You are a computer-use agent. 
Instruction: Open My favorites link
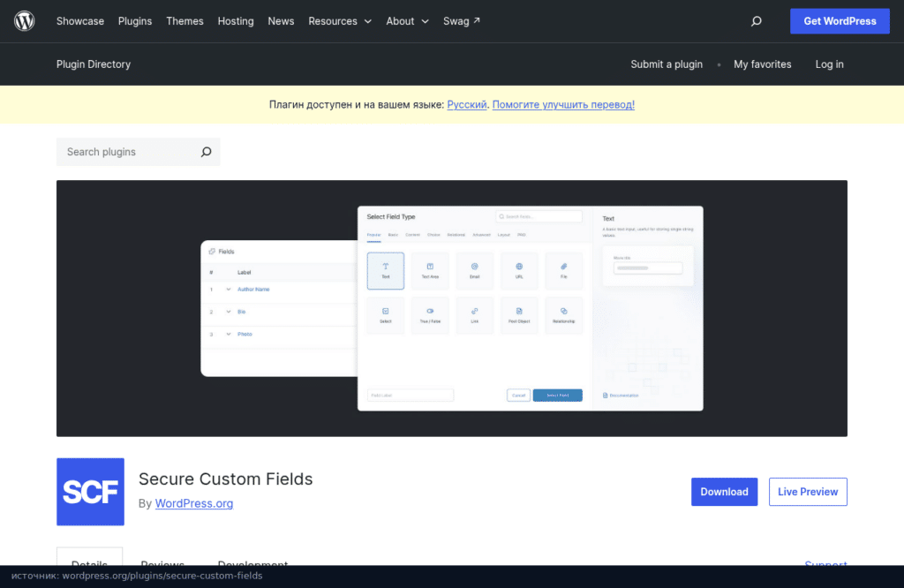pyautogui.click(x=762, y=64)
